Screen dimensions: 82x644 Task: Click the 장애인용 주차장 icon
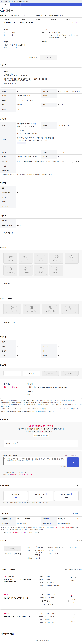[12, 309]
